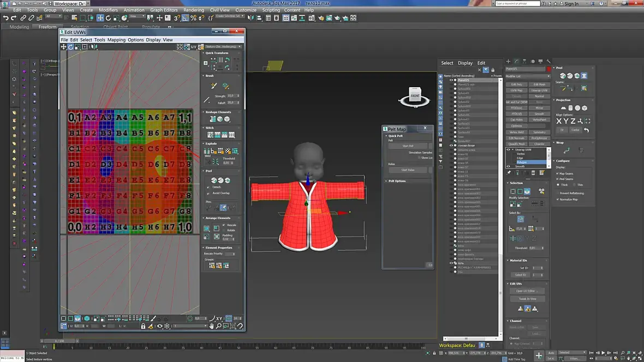
Task: Open the Rendering menu
Action: pos(193,10)
